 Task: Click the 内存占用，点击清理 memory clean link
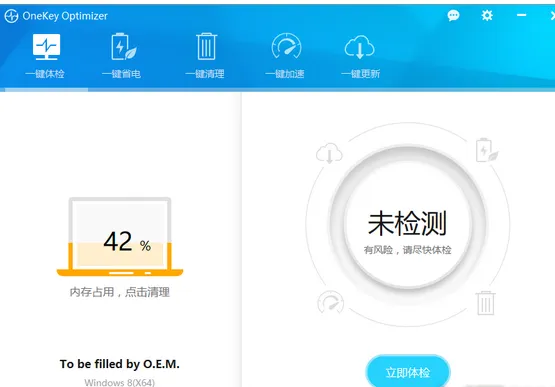tap(120, 292)
